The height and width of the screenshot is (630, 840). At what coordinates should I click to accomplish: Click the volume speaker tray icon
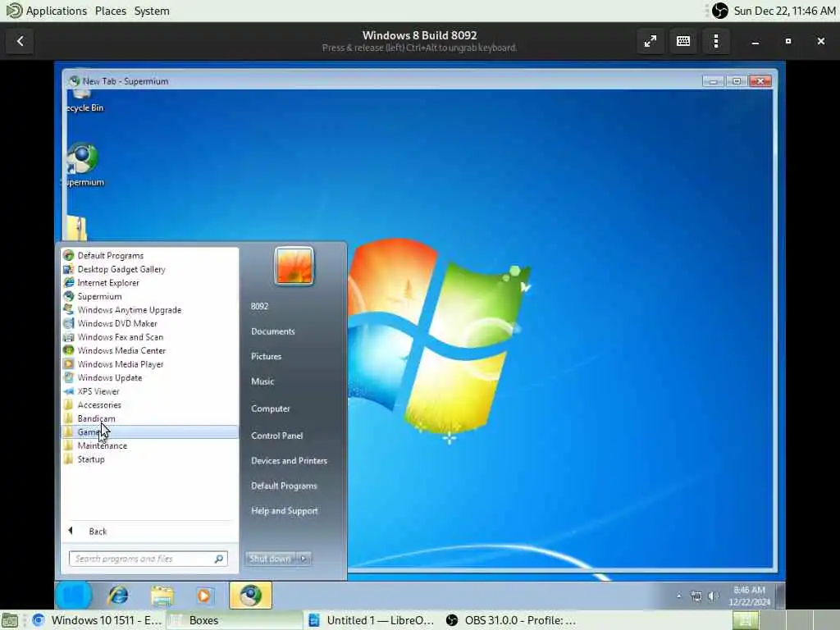tap(713, 596)
